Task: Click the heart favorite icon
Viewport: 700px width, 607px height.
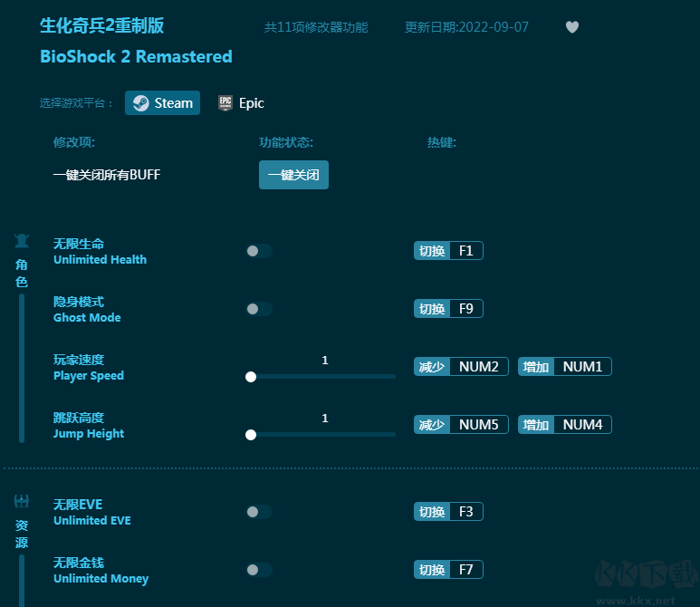Action: point(572,27)
